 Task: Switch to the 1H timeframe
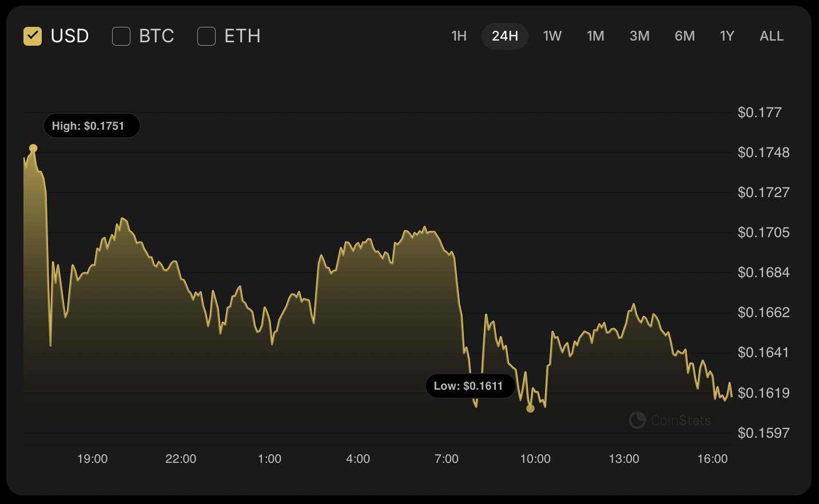click(459, 36)
